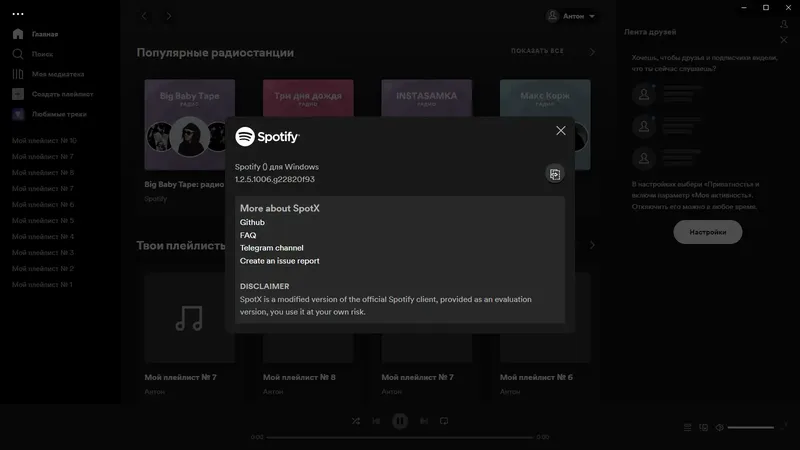
Task: Navigate forward with the right arrow
Action: click(x=169, y=16)
